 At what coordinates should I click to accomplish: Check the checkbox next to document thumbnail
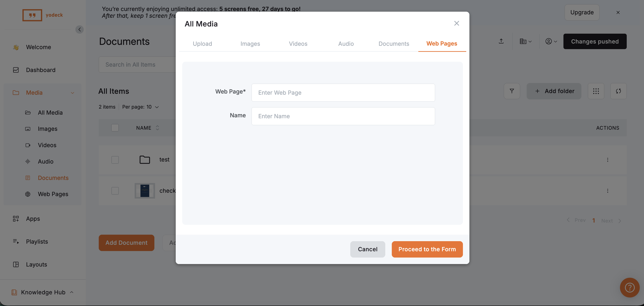tap(115, 191)
